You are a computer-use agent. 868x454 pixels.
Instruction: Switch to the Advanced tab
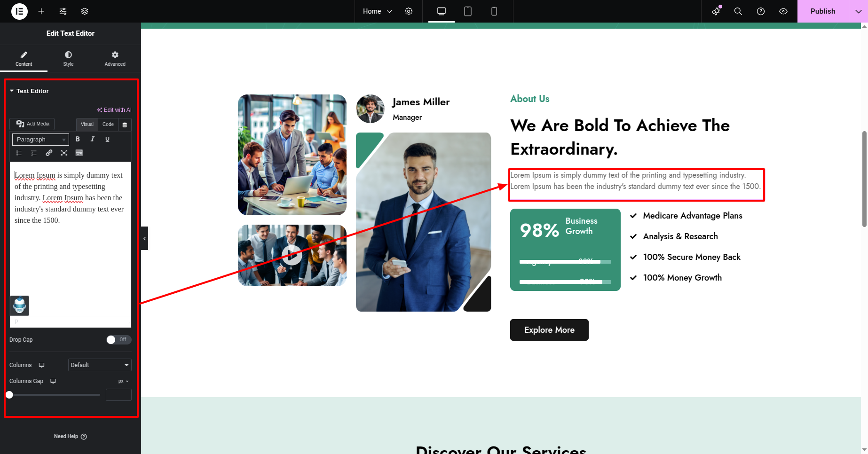tap(115, 59)
